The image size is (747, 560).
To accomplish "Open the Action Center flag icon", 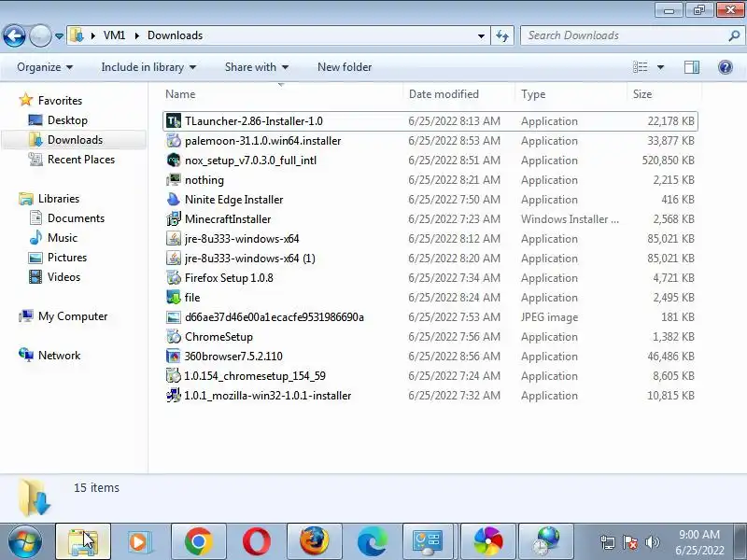I will tap(629, 542).
